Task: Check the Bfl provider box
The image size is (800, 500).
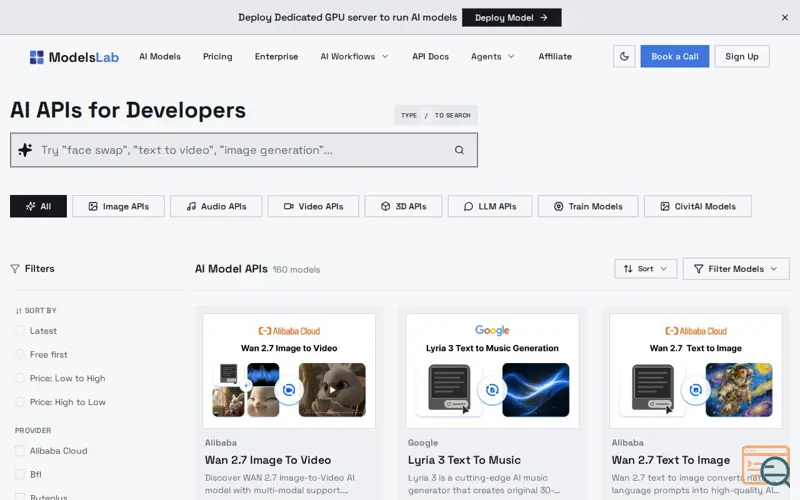Action: point(20,474)
